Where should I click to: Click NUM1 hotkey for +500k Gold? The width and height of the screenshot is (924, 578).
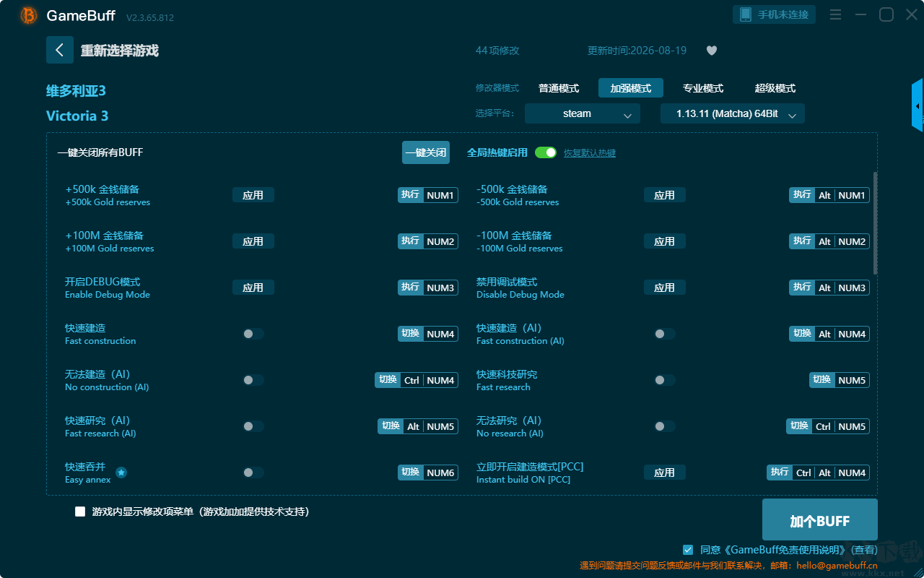tap(440, 195)
